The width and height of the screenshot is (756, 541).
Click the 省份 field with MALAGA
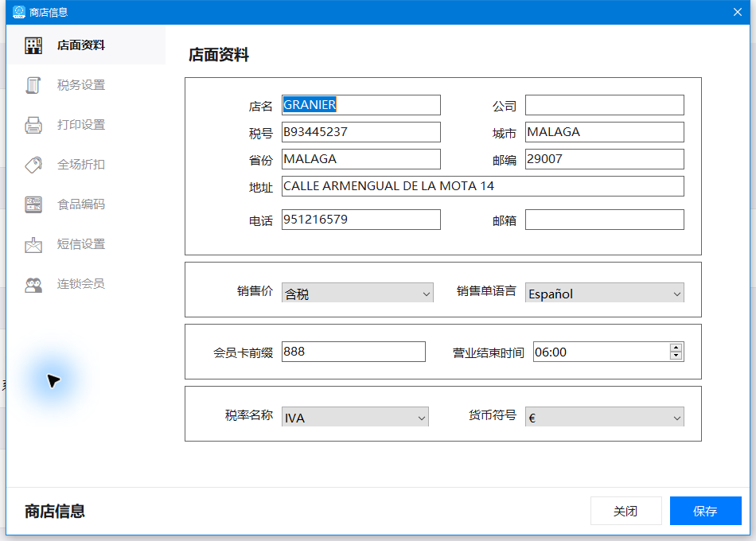[x=361, y=159]
